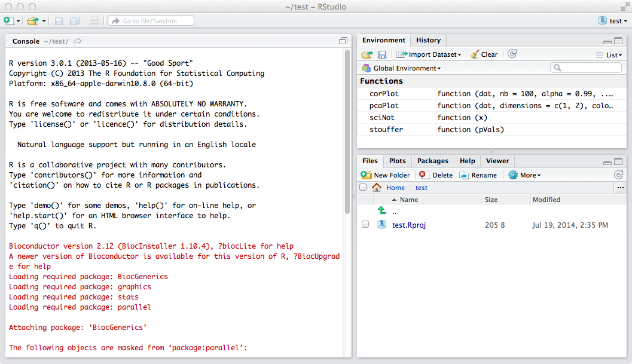Select the sciNot function row
Image resolution: width=632 pixels, height=364 pixels.
tap(491, 117)
